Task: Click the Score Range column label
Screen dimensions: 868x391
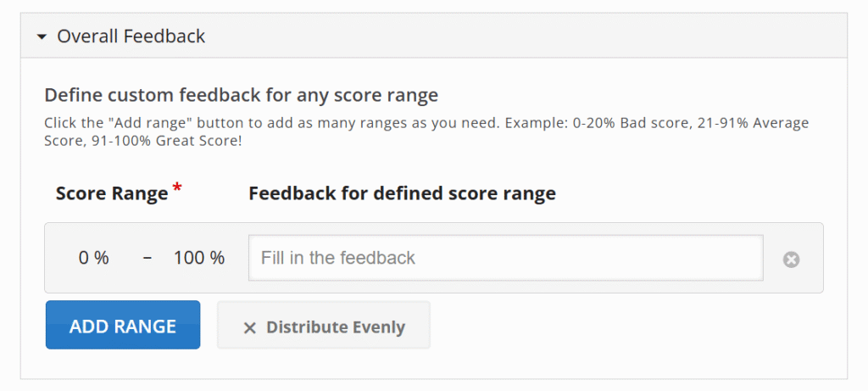Action: [x=112, y=193]
